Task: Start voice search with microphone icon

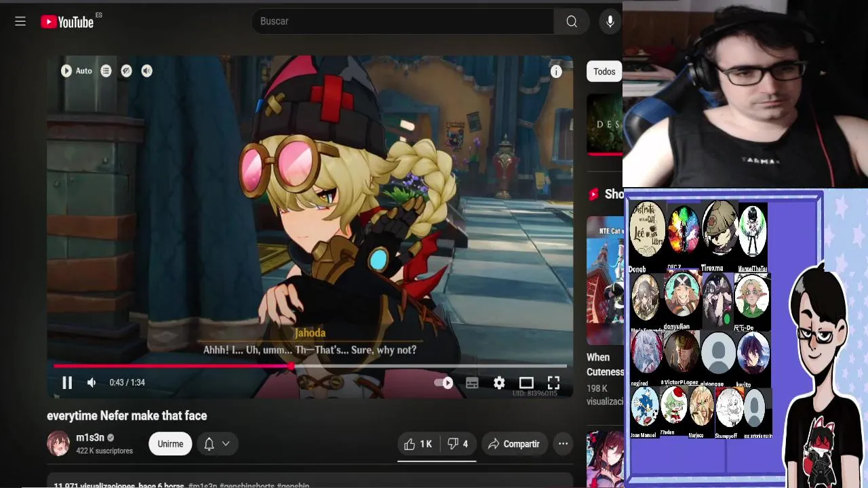Action: (x=610, y=22)
